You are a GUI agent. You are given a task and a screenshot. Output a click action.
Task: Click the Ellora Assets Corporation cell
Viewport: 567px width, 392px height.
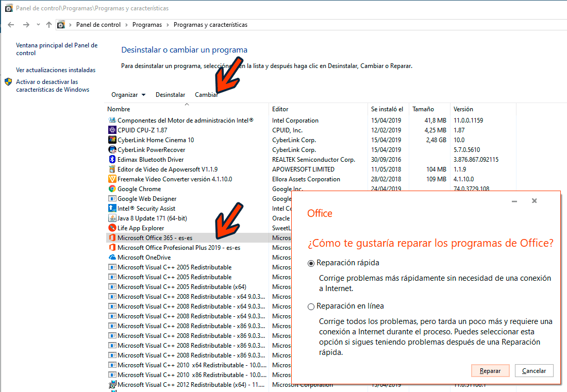click(x=306, y=179)
